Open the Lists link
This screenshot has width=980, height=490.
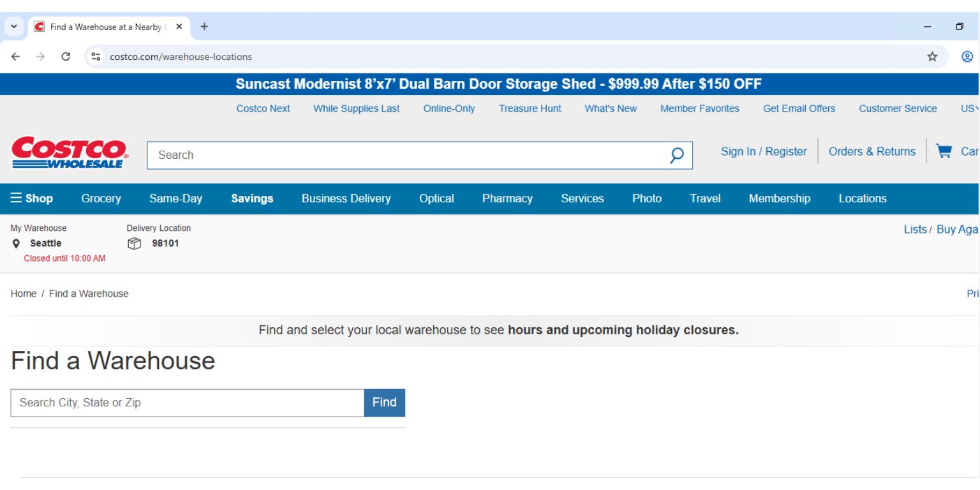pos(915,229)
